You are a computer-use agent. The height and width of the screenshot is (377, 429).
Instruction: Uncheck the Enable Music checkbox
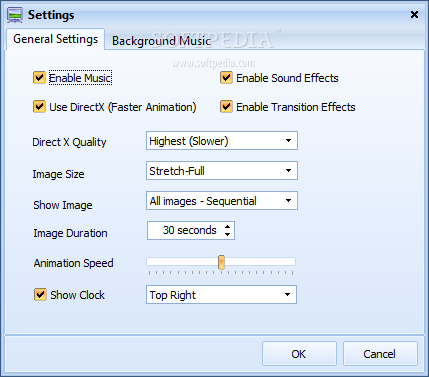(x=39, y=78)
